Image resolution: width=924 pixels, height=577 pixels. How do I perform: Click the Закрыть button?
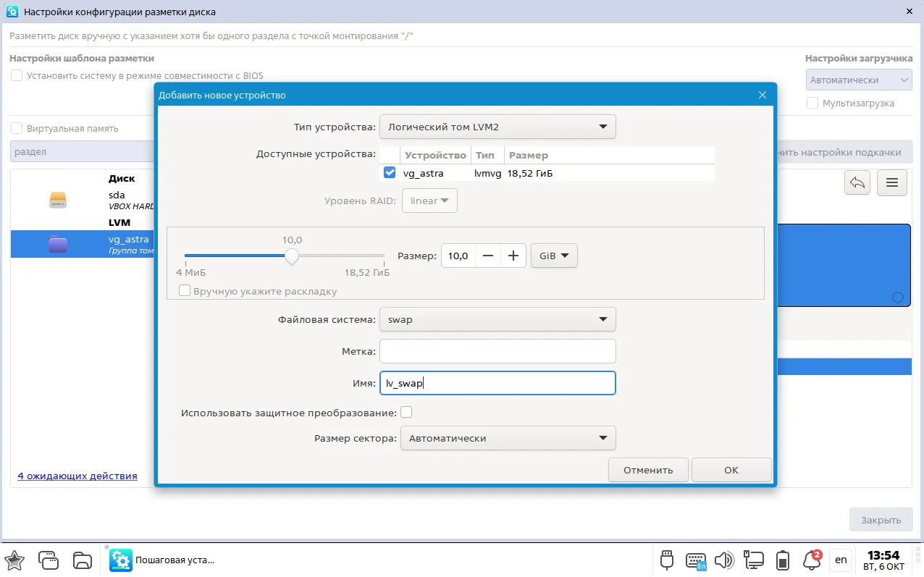pos(881,520)
